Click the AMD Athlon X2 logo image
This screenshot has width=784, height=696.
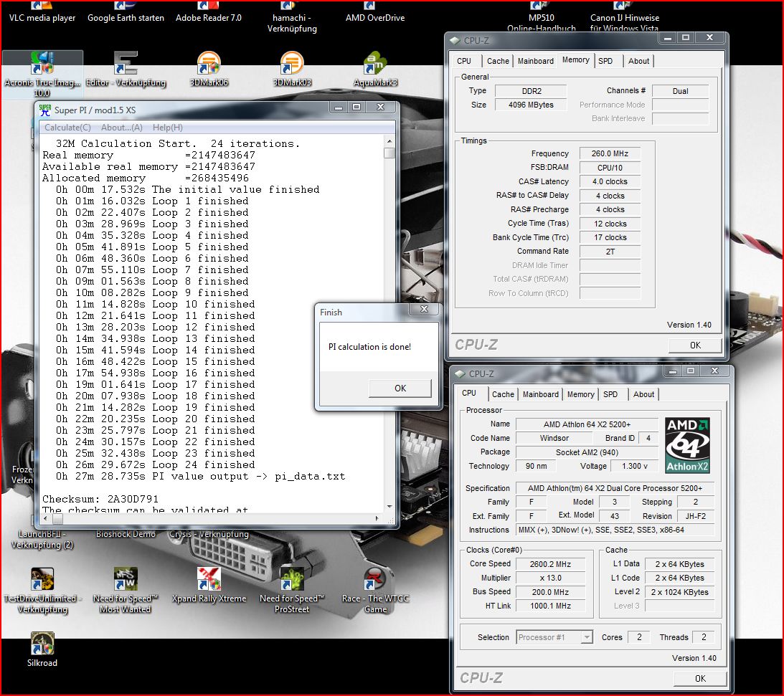pyautogui.click(x=687, y=446)
